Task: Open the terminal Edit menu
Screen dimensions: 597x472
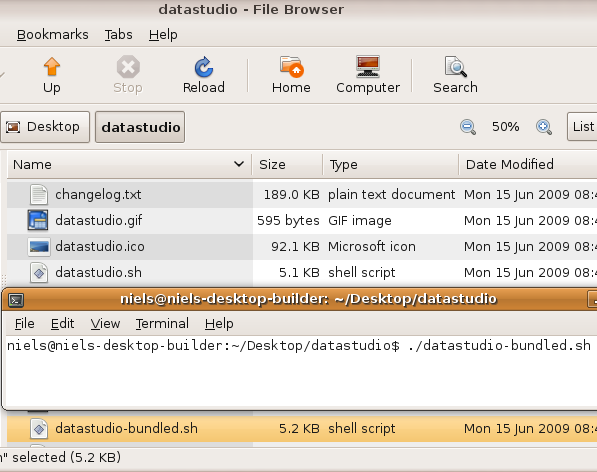Action: (x=62, y=324)
